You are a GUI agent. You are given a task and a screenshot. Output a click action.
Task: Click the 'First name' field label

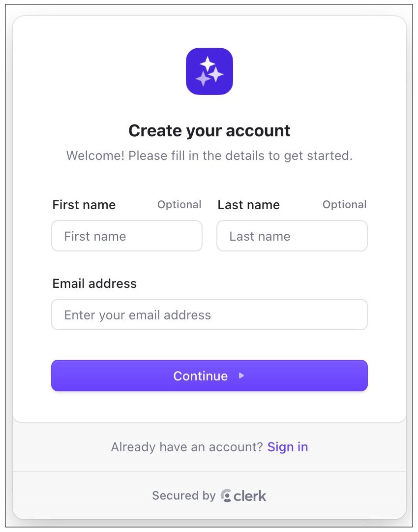[84, 205]
